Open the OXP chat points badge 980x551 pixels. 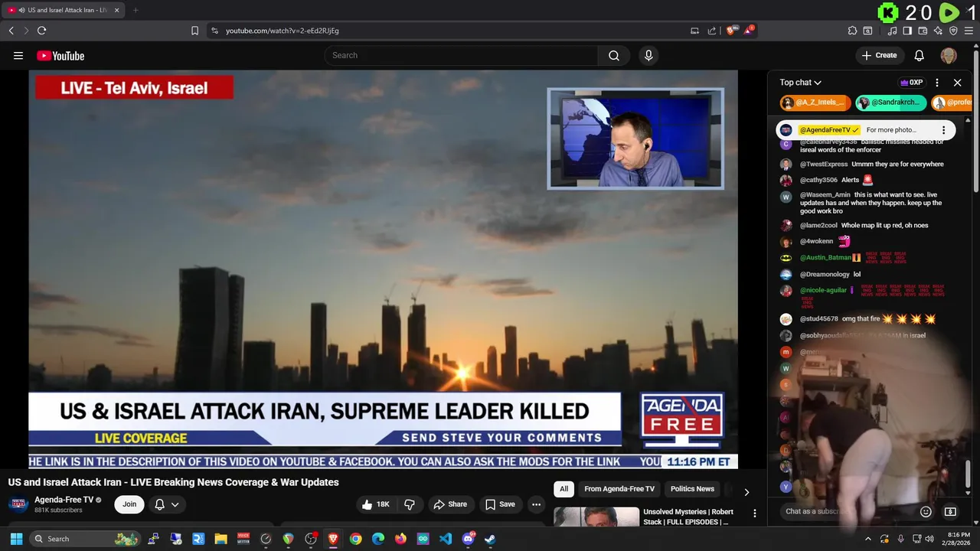coord(911,83)
